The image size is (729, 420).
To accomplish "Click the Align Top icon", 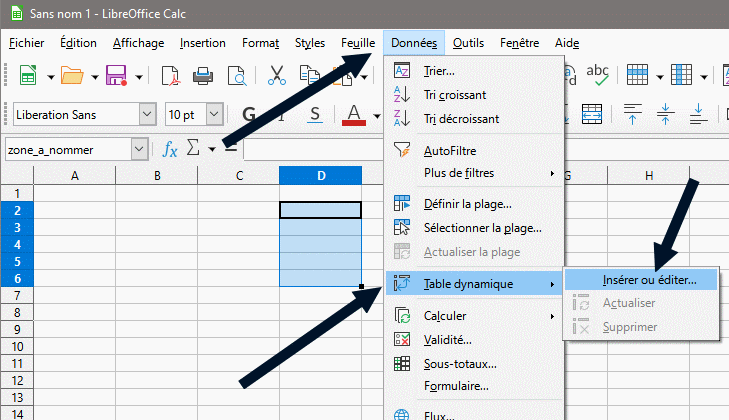I will pos(633,113).
